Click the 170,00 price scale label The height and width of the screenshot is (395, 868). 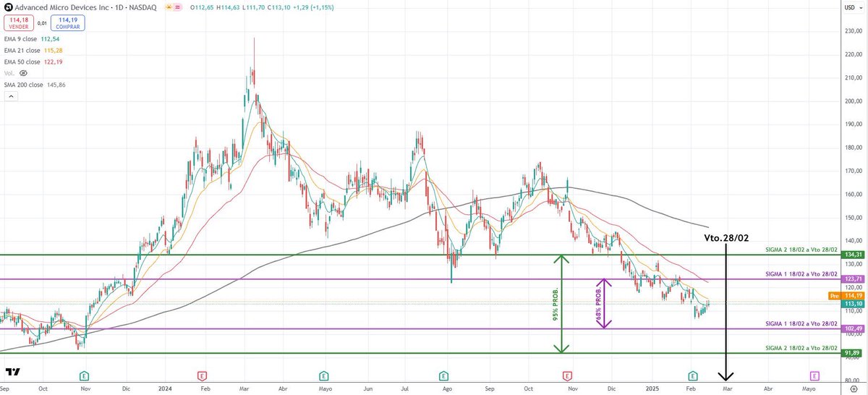[x=854, y=171]
